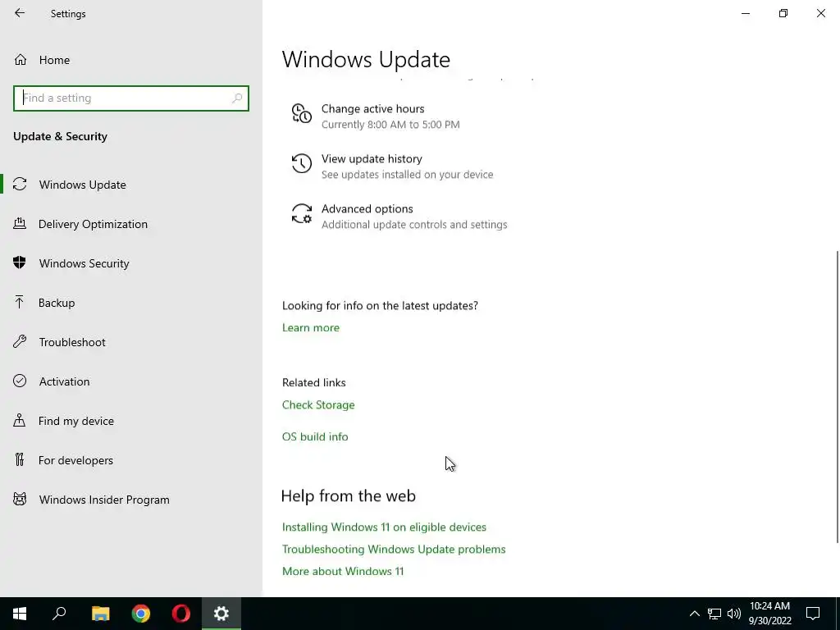Click the "Windows Update" page heading
This screenshot has width=840, height=630.
366,59
